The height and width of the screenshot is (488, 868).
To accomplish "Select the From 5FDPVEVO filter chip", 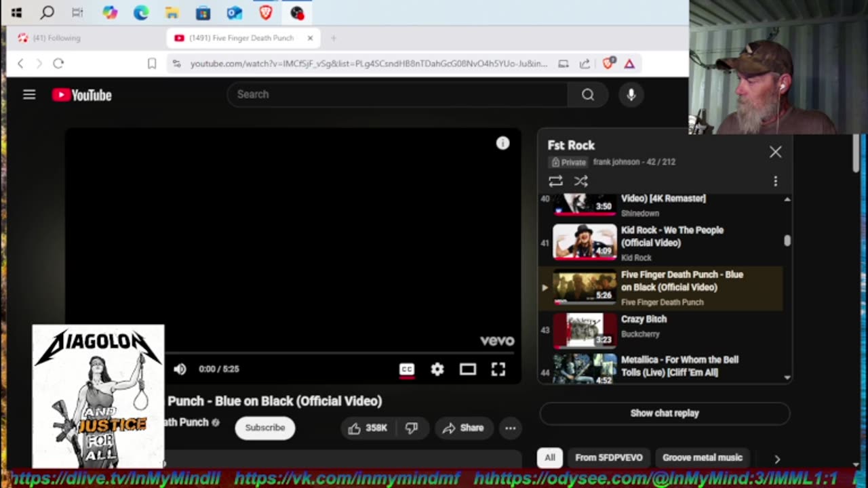I will [x=609, y=457].
